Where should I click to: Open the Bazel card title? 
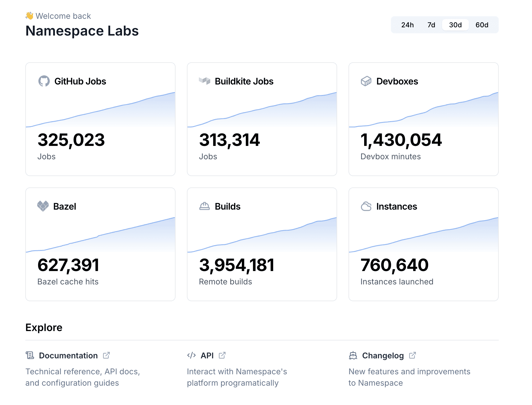pyautogui.click(x=65, y=206)
